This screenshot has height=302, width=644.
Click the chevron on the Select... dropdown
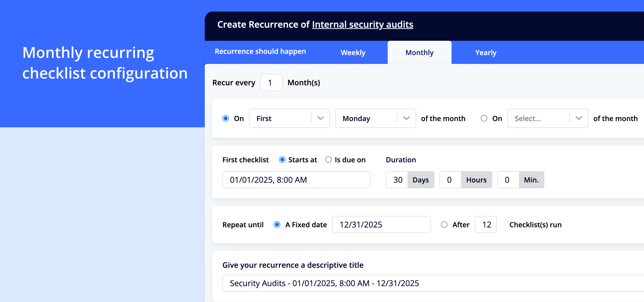(x=579, y=118)
